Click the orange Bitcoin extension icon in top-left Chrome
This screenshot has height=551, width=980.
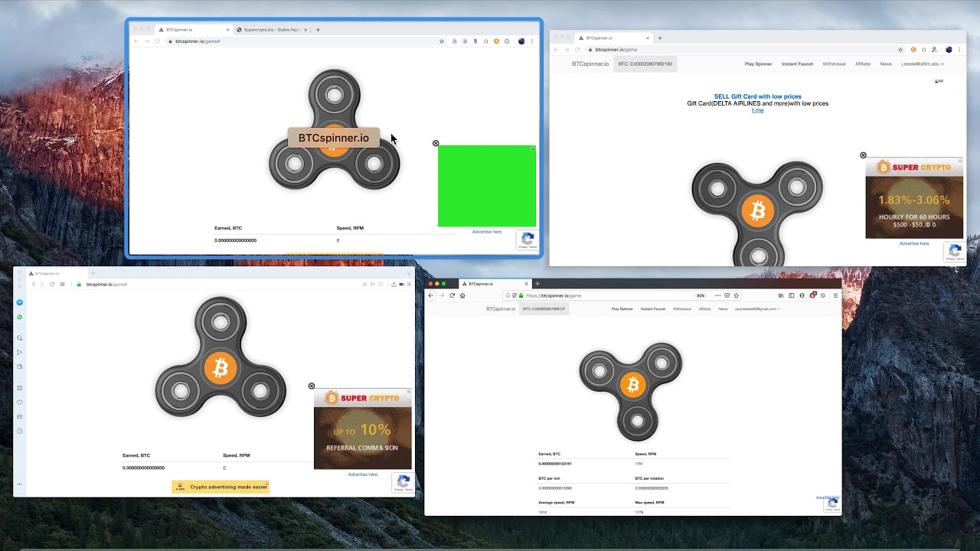[496, 41]
